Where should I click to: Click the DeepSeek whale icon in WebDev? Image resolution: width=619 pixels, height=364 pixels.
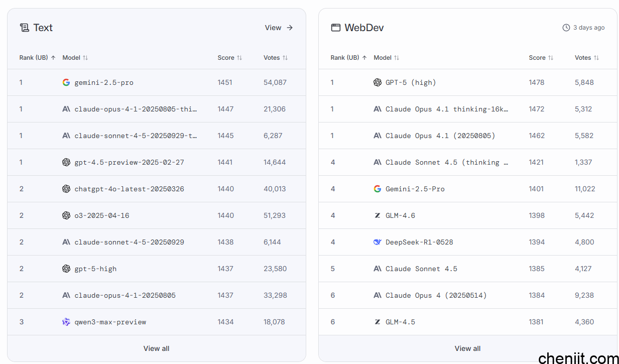pyautogui.click(x=378, y=242)
